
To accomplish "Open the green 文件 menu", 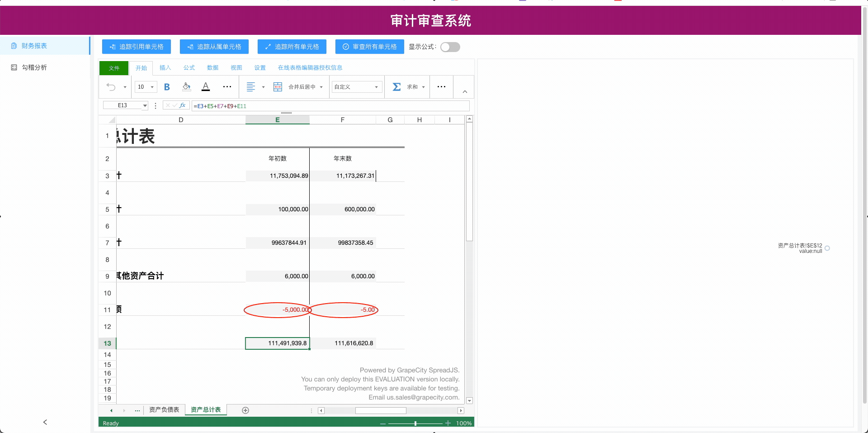I will tap(114, 68).
